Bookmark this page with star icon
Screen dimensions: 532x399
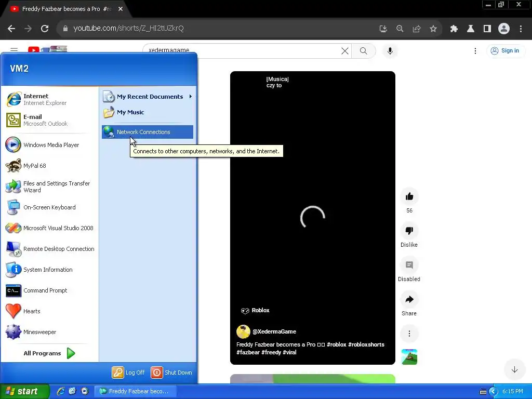coord(433,29)
